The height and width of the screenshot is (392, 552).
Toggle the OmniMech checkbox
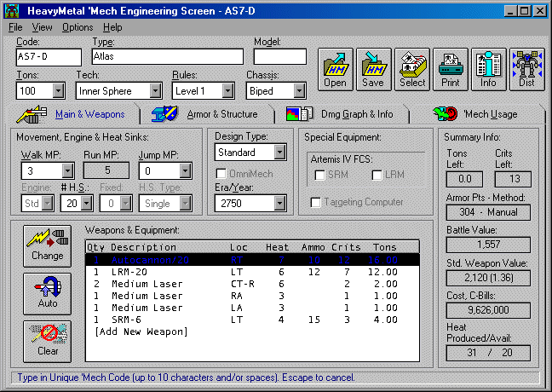(221, 175)
